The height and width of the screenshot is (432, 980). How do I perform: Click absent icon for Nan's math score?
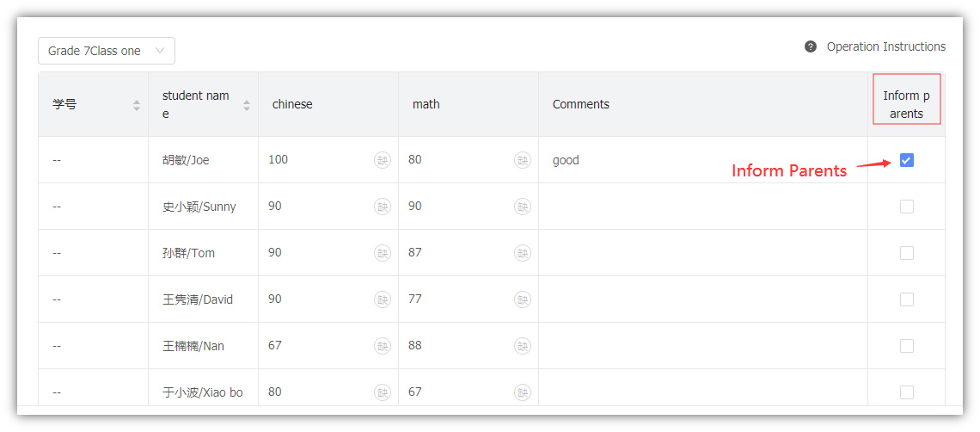click(x=522, y=346)
